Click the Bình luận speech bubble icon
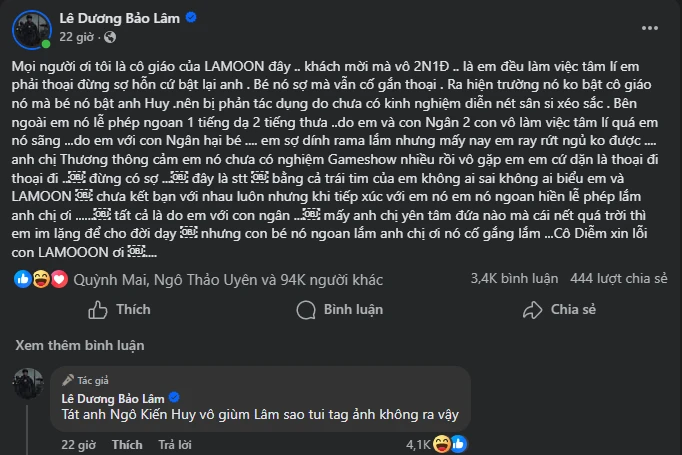This screenshot has width=682, height=455. coord(304,310)
